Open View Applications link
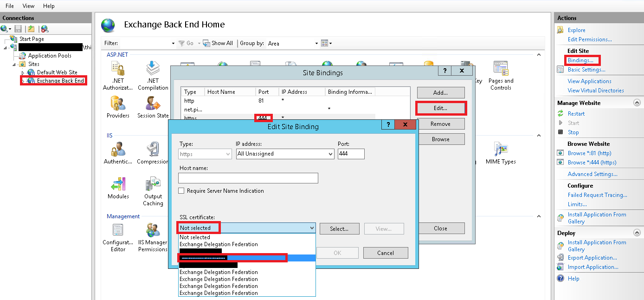The width and height of the screenshot is (644, 300). coord(589,81)
